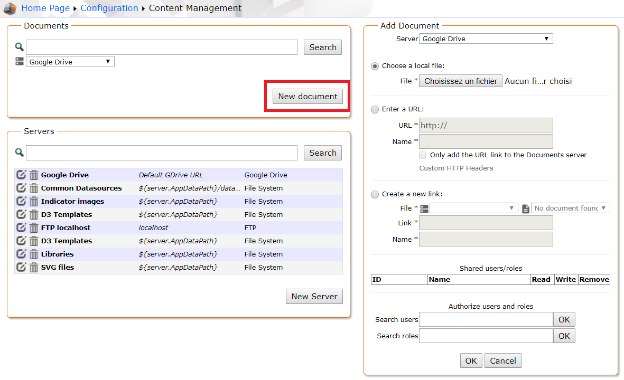Open the Add Document Server dropdown

pos(486,39)
